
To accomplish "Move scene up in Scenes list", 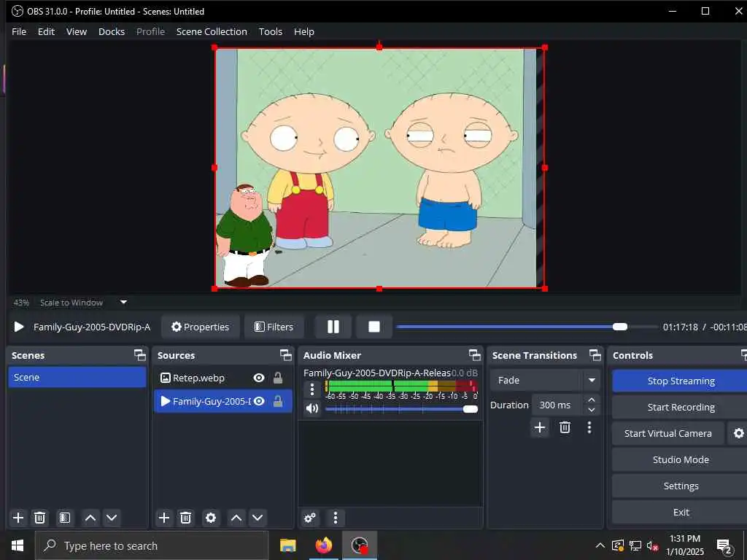I will pos(90,518).
